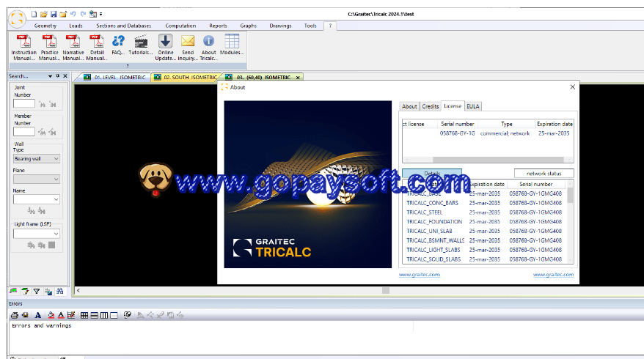
Task: Open the Search panel options dropdown arrow
Action: point(50,76)
